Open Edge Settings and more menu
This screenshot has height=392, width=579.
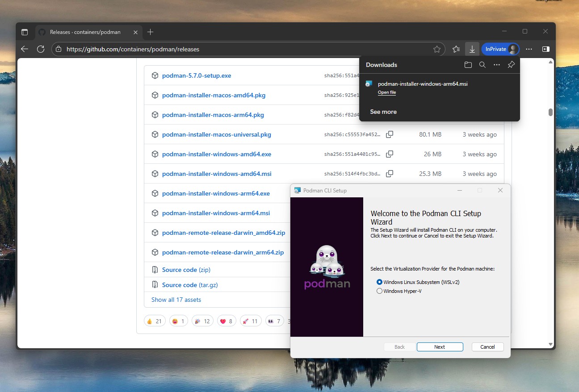529,49
